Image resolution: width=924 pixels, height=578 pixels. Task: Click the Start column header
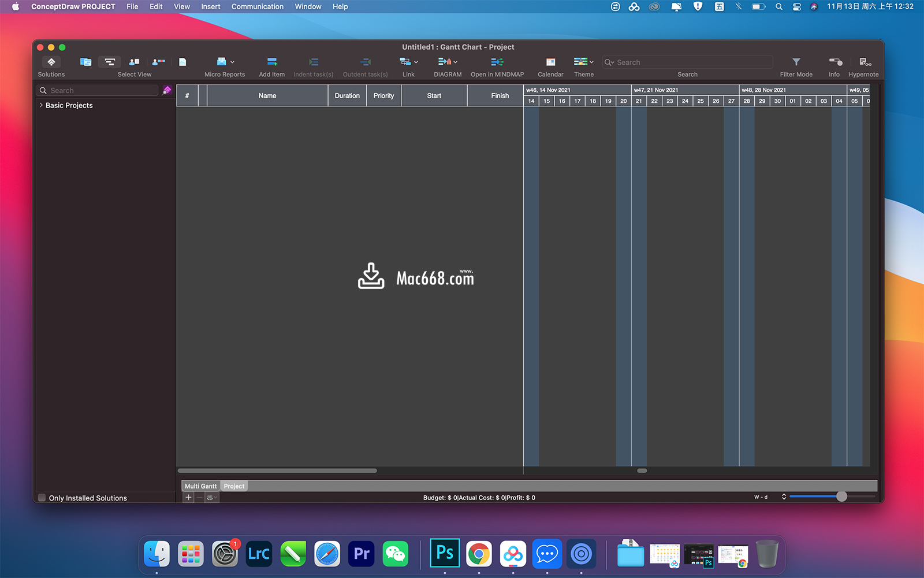click(x=434, y=95)
